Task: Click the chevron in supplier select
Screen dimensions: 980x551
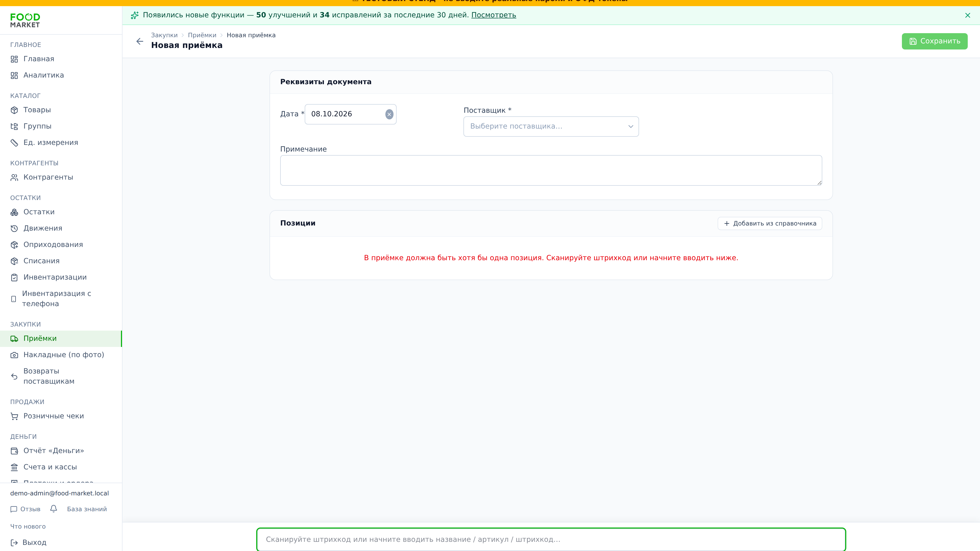Action: pos(630,126)
